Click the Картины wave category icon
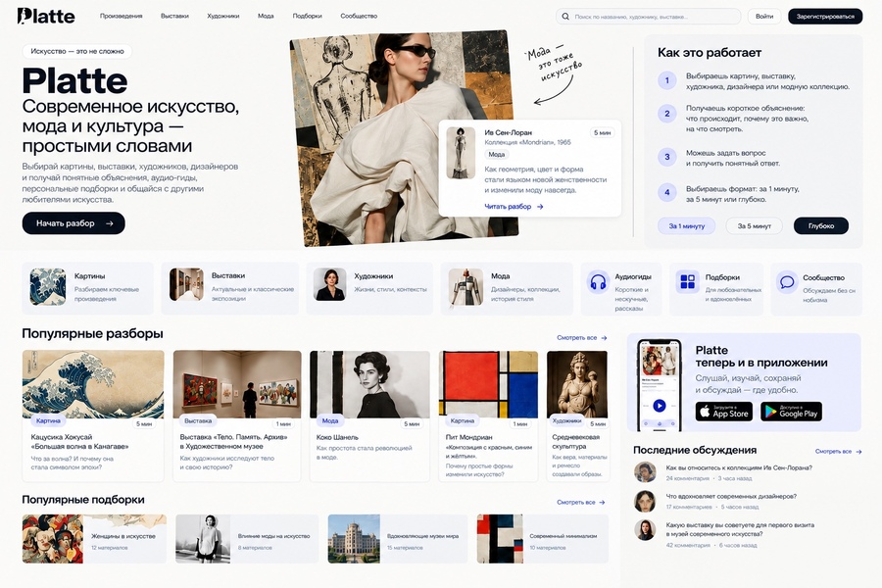 (48, 286)
